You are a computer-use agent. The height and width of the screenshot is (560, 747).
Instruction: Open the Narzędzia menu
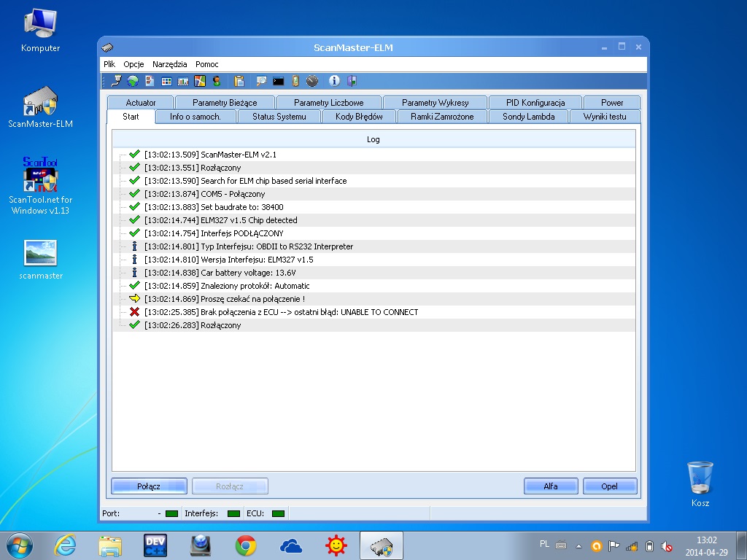(x=169, y=64)
